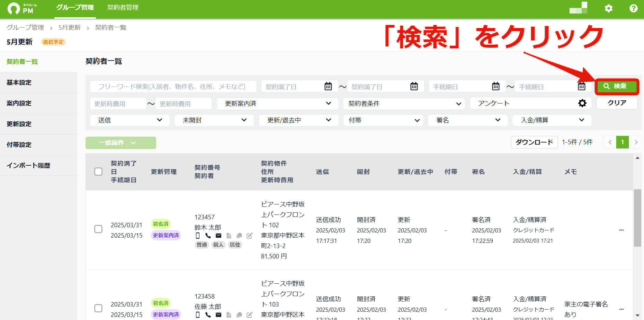The height and width of the screenshot is (320, 644).
Task: Click the edit pencil icon for 鈴木 太郎
Action: click(x=250, y=236)
